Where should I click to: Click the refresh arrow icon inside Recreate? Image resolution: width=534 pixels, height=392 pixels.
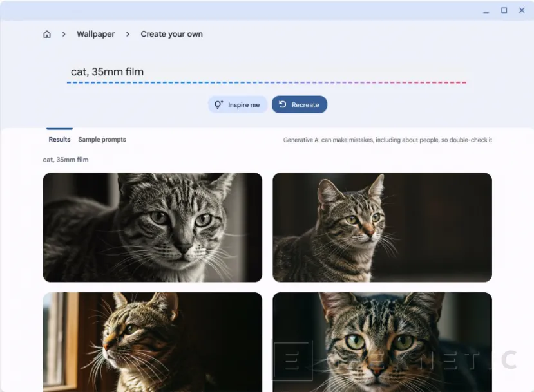[282, 104]
